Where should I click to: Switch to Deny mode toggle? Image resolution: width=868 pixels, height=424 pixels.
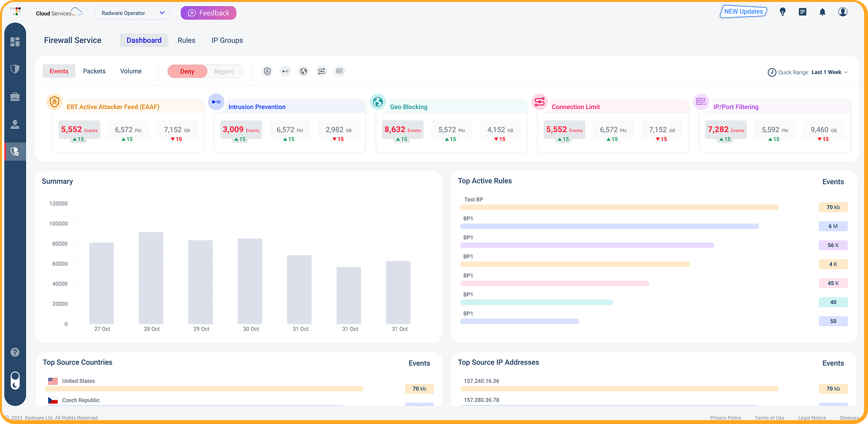click(x=187, y=71)
